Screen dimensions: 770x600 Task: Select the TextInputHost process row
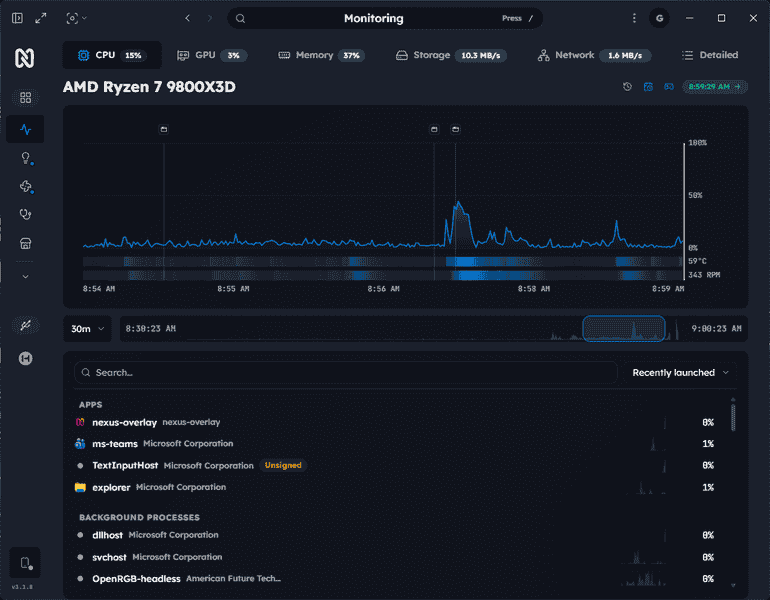(398, 465)
